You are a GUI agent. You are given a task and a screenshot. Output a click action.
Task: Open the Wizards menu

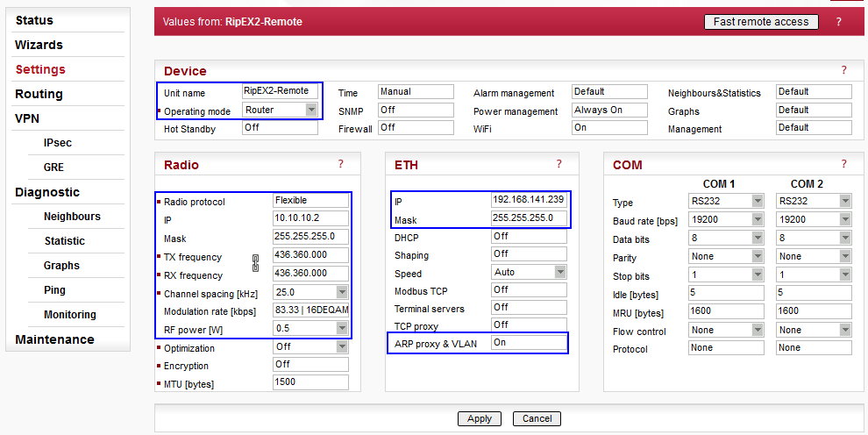pyautogui.click(x=39, y=45)
